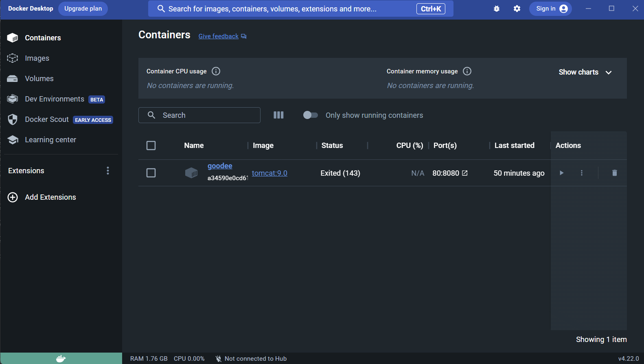The image size is (644, 364).
Task: Click the v4.22.0 version label
Action: [x=629, y=359]
